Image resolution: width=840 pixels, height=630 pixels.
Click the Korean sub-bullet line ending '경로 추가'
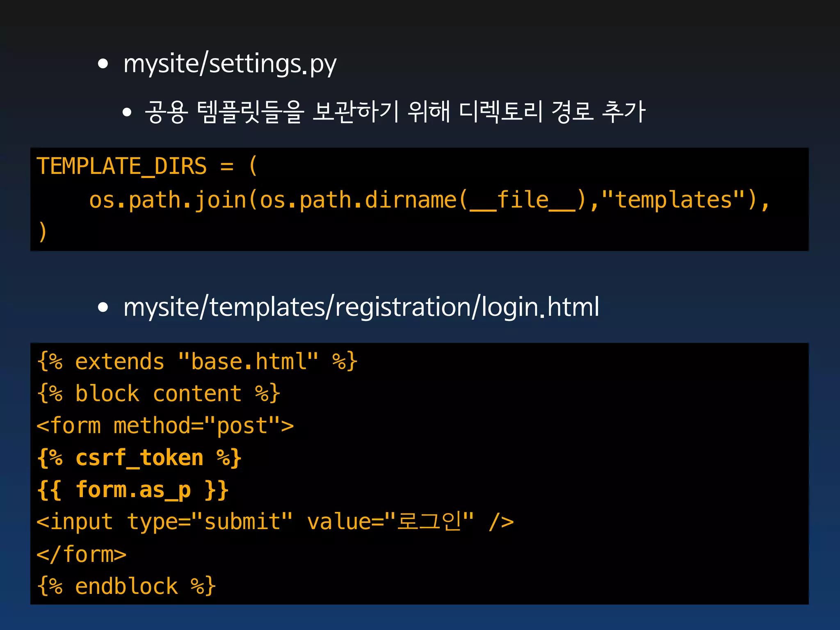[x=395, y=112]
